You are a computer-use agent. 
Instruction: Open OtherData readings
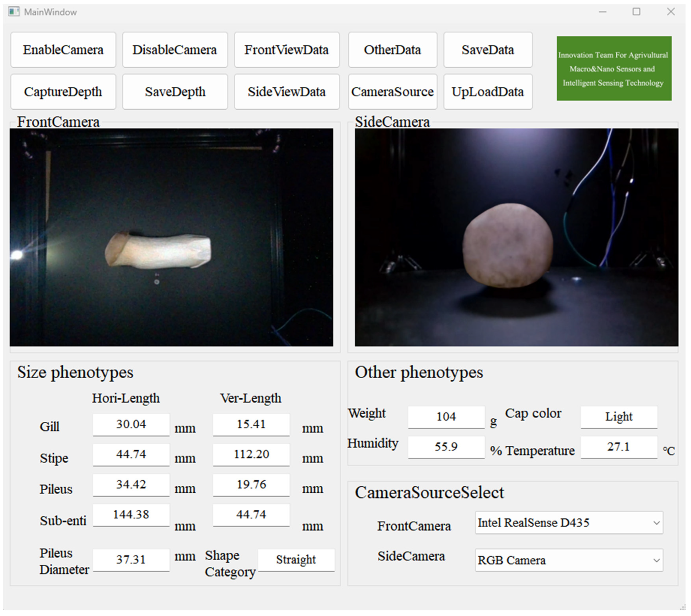392,50
